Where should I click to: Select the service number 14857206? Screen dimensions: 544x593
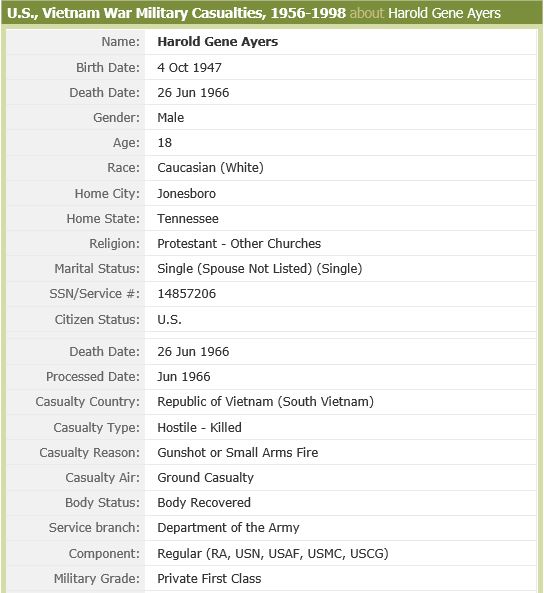coord(187,293)
